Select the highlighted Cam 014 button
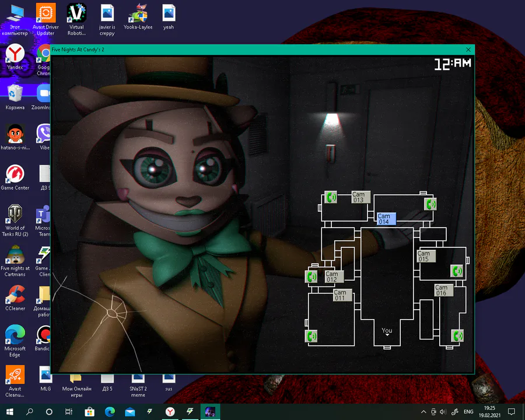 (386, 219)
